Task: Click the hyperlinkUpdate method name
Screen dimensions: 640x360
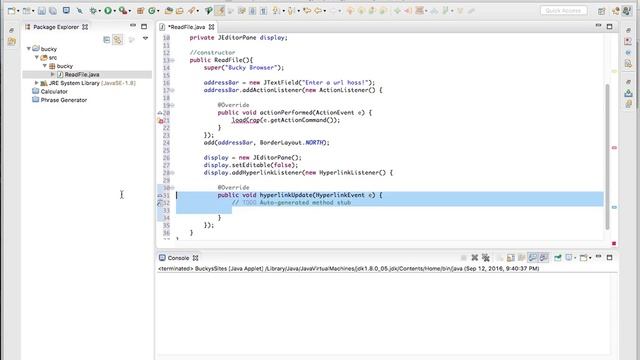Action: (x=286, y=195)
